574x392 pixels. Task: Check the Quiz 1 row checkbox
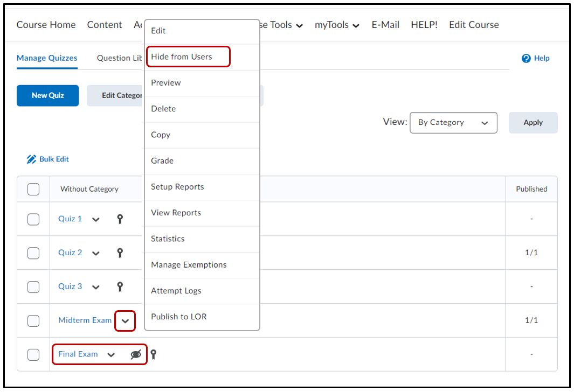point(33,219)
